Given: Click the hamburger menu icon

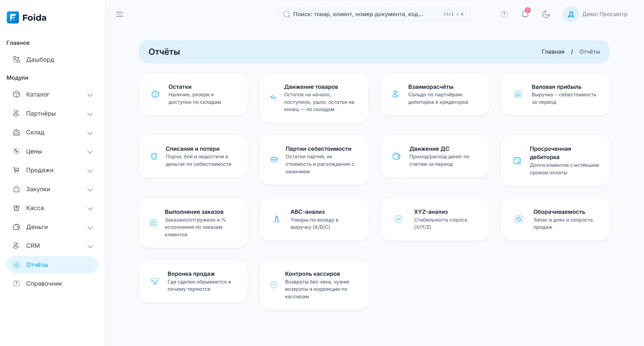Looking at the screenshot, I should point(120,14).
